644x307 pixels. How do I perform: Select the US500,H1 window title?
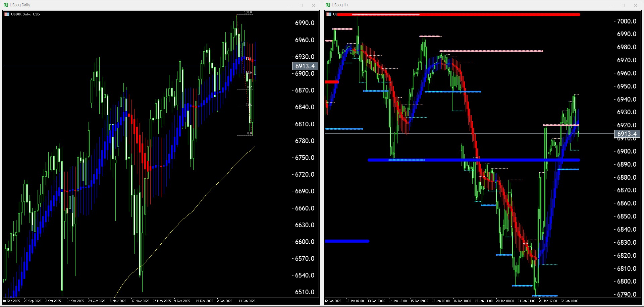pyautogui.click(x=340, y=5)
